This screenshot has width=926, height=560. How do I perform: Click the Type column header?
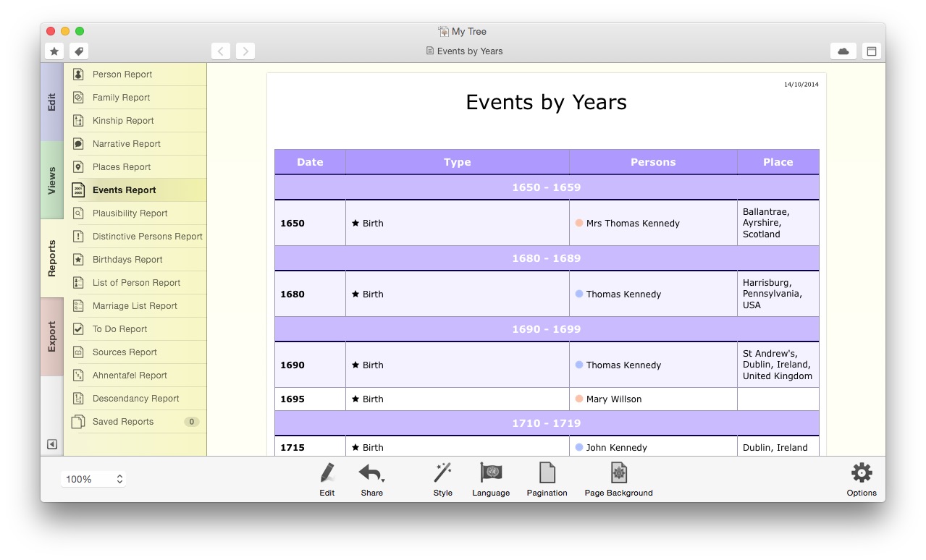click(458, 162)
